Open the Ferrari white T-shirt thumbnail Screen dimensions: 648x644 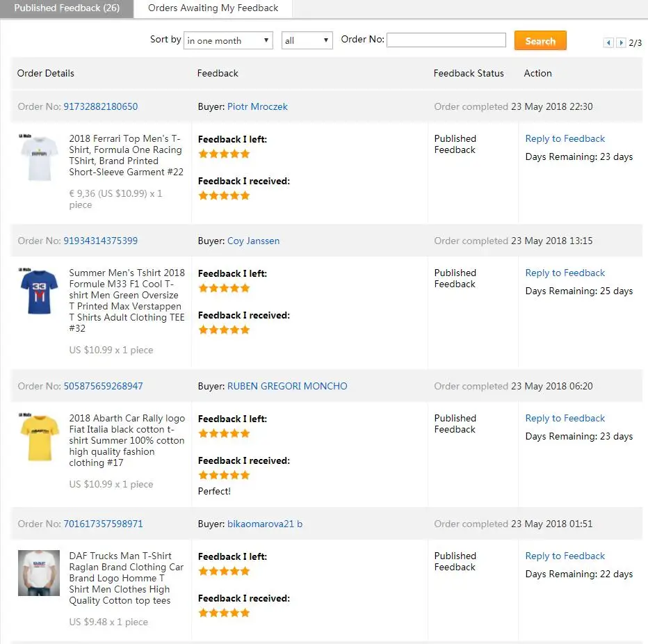39,157
